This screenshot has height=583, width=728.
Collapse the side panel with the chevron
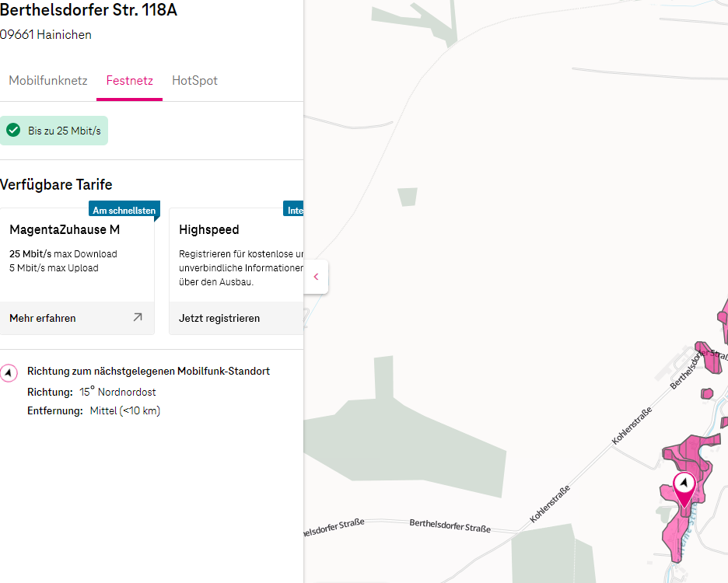tap(317, 277)
